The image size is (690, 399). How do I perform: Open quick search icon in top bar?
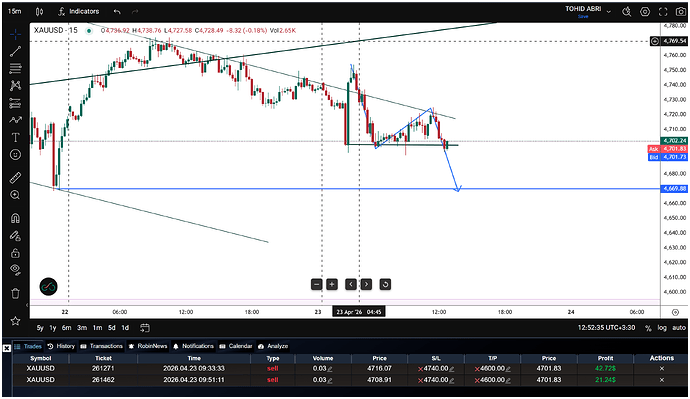(x=627, y=12)
